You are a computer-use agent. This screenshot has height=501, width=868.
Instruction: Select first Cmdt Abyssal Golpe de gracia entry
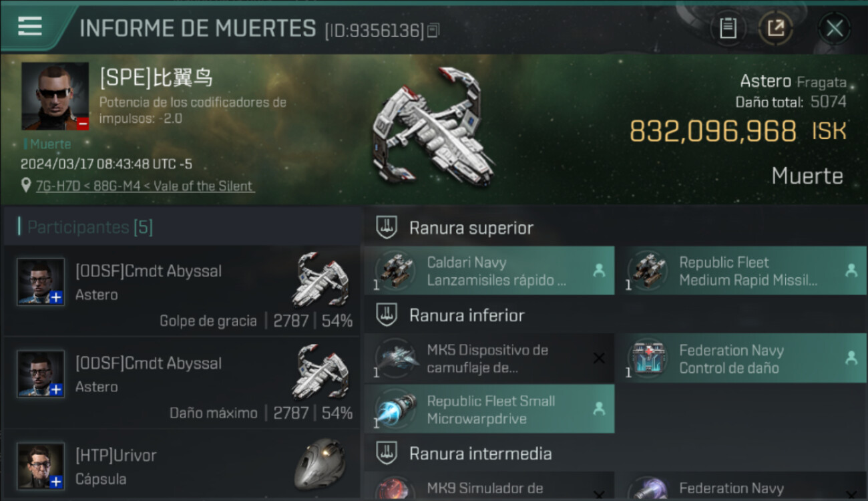(x=182, y=291)
